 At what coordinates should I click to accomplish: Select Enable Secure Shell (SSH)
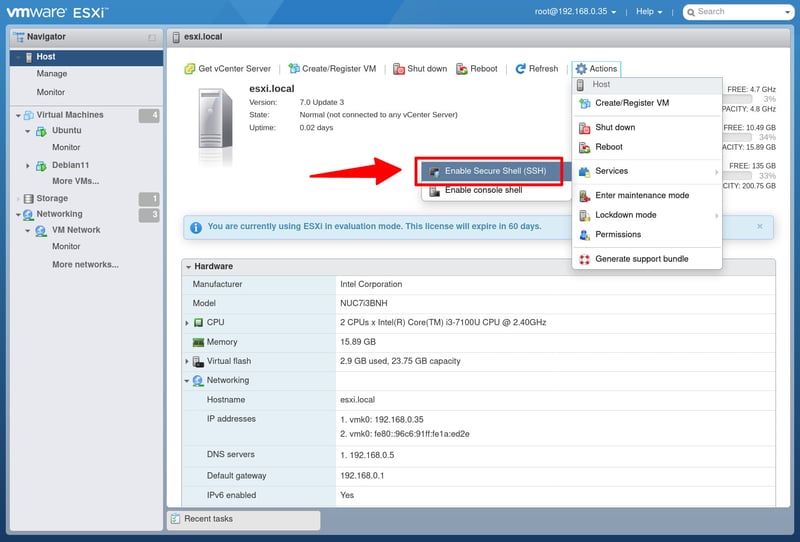click(495, 171)
